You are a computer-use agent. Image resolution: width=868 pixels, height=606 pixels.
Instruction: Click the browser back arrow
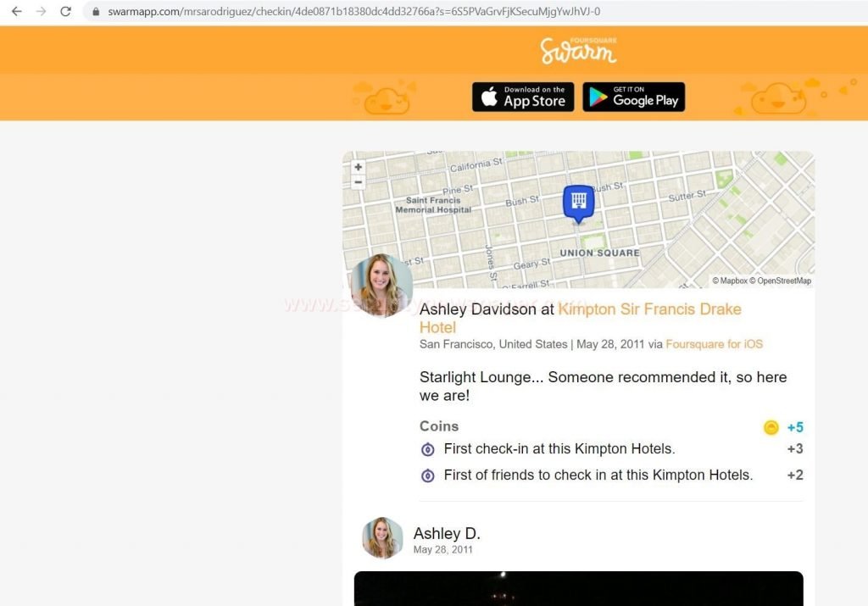point(17,11)
